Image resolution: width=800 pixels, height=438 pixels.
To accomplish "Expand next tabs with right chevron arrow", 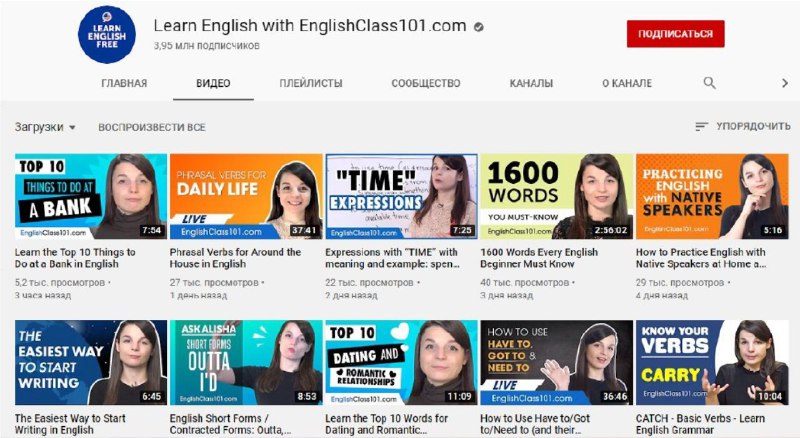I will pos(785,83).
